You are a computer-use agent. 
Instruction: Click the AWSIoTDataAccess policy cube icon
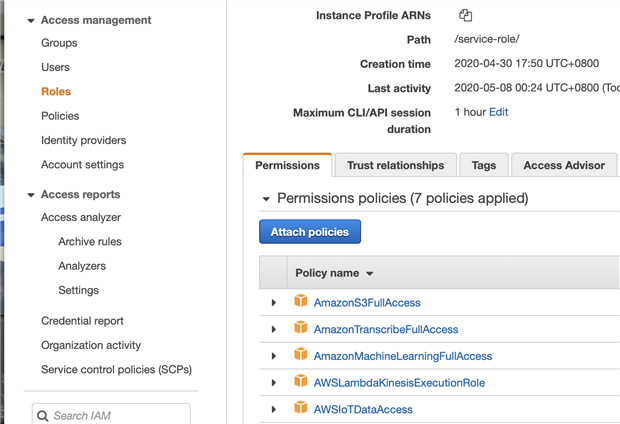pyautogui.click(x=301, y=407)
